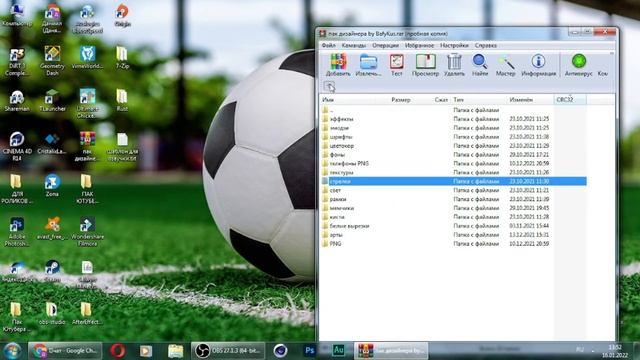Open the Команды menu
The width and height of the screenshot is (640, 360).
353,45
